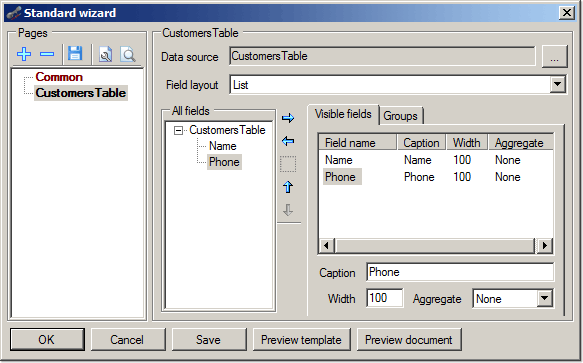Viewport: 583px width, 363px height.
Task: Open the Aggregate dropdown
Action: pos(545,298)
